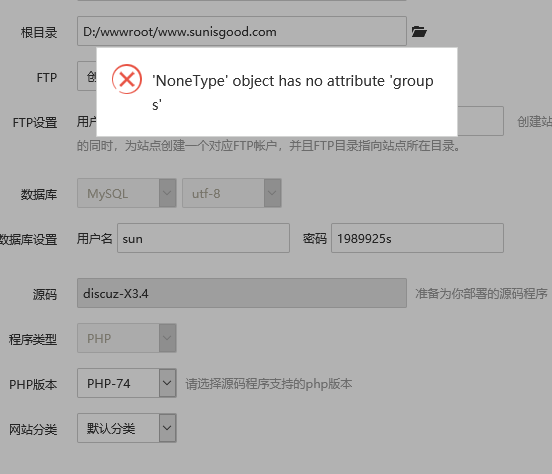Click the 用户名 label in database settings
This screenshot has height=474, width=552.
coord(94,239)
